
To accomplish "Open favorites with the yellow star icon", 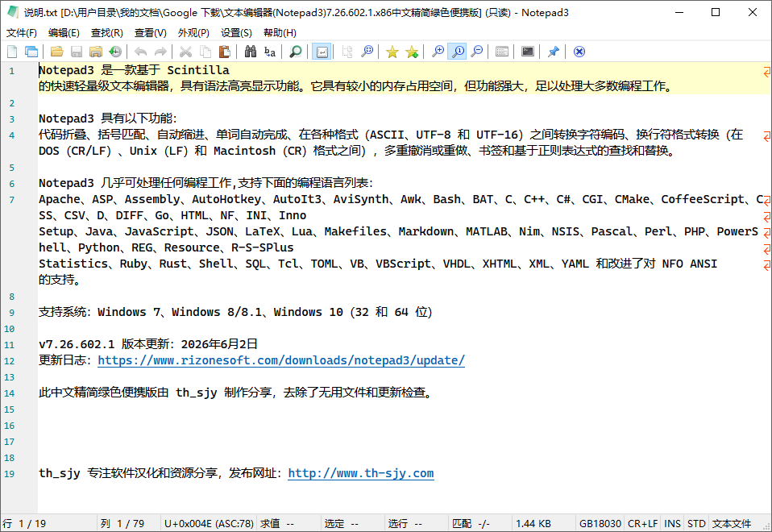I will coord(392,52).
